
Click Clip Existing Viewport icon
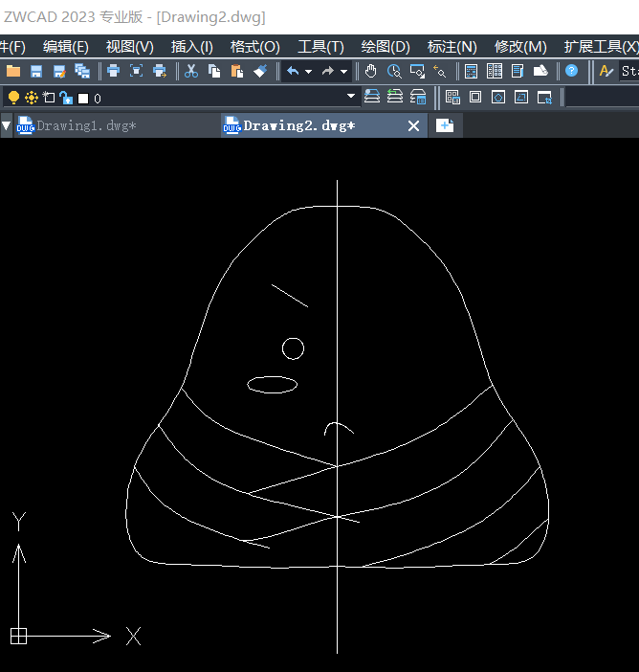[x=544, y=98]
